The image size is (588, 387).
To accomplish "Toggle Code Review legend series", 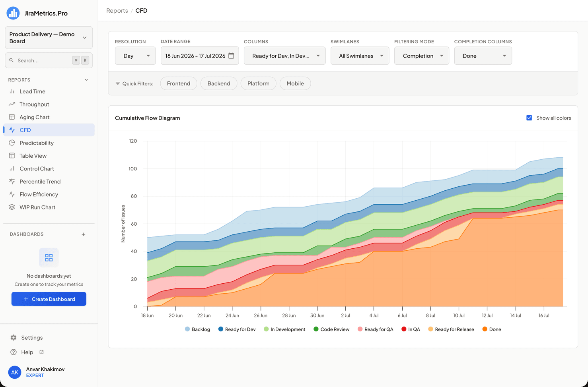I will (331, 329).
